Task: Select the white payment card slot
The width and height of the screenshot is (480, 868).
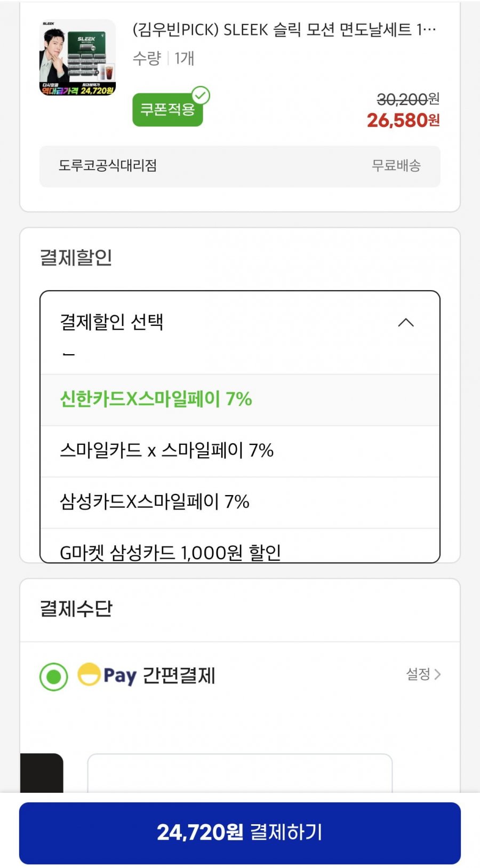Action: (239, 773)
